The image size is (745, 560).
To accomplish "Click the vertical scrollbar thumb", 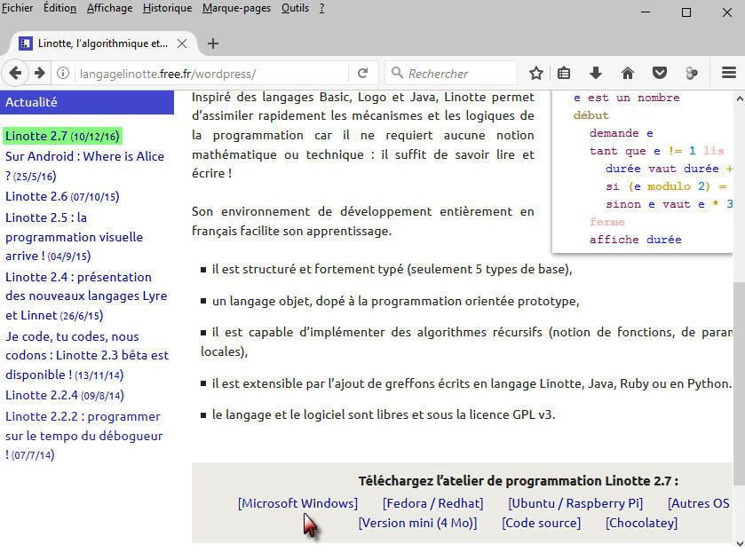I will [739, 383].
